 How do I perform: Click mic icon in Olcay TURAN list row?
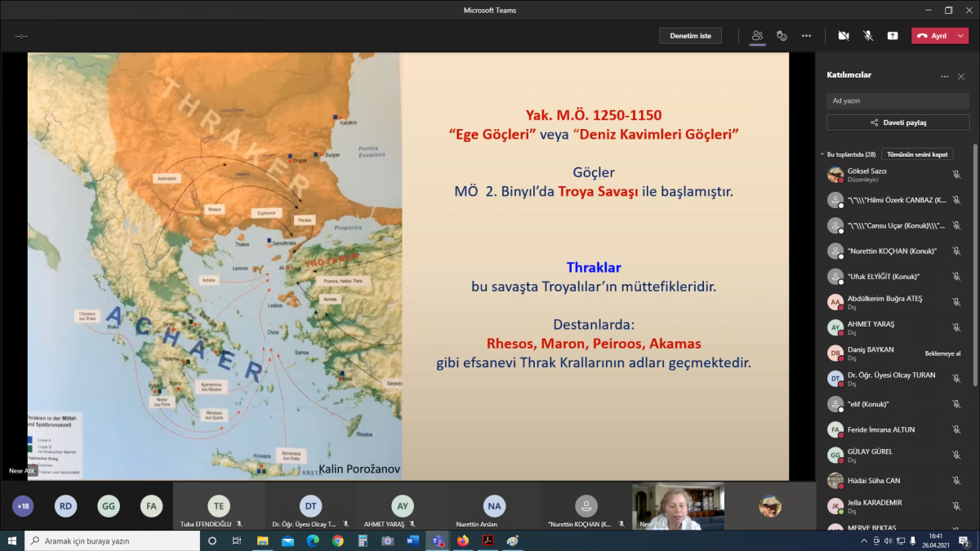tap(956, 379)
